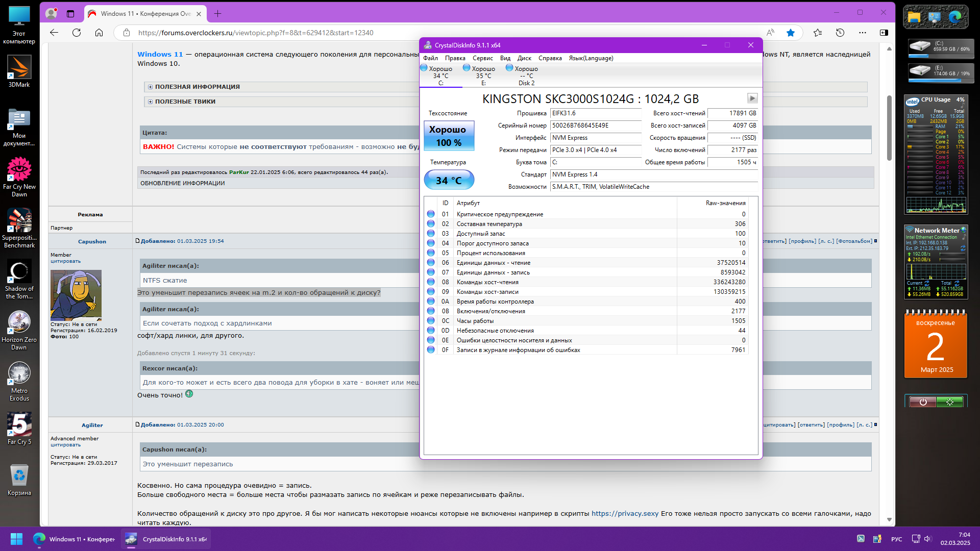Image resolution: width=980 pixels, height=551 pixels.
Task: Click the browser refresh icon
Action: click(x=77, y=33)
